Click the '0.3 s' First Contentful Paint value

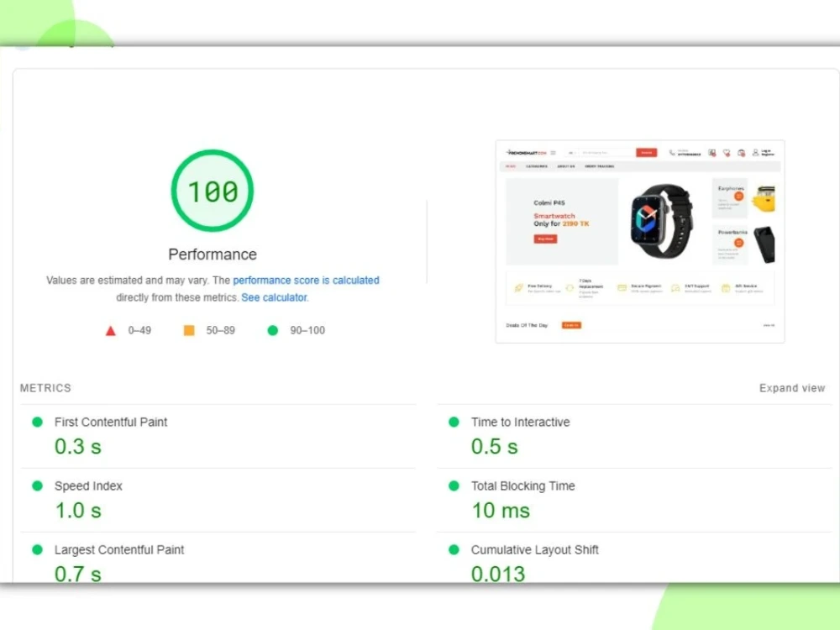77,446
